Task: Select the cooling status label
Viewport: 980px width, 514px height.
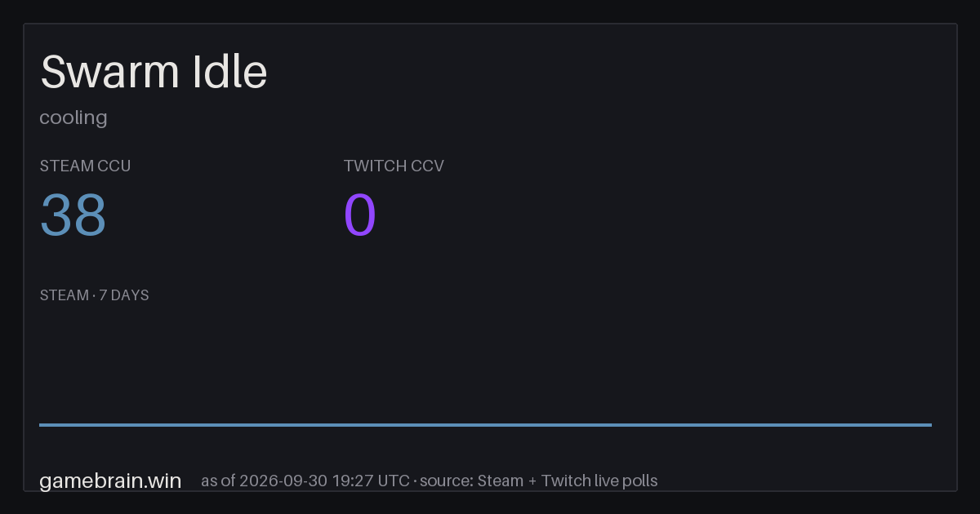Action: pyautogui.click(x=73, y=117)
